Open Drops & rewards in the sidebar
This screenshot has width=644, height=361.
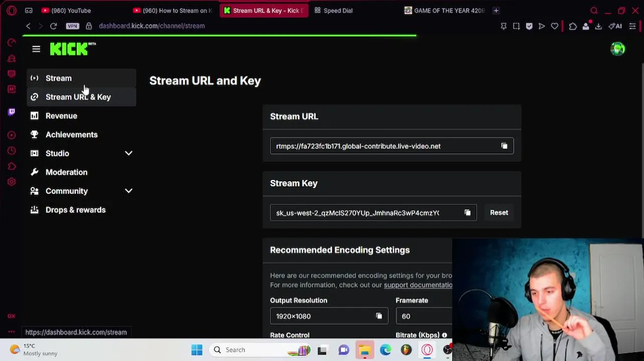(81, 210)
